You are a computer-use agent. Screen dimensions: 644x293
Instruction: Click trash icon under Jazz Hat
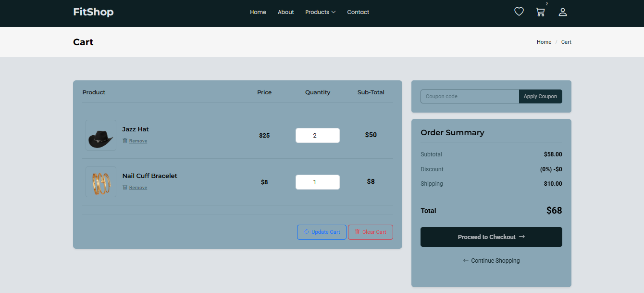coord(125,140)
